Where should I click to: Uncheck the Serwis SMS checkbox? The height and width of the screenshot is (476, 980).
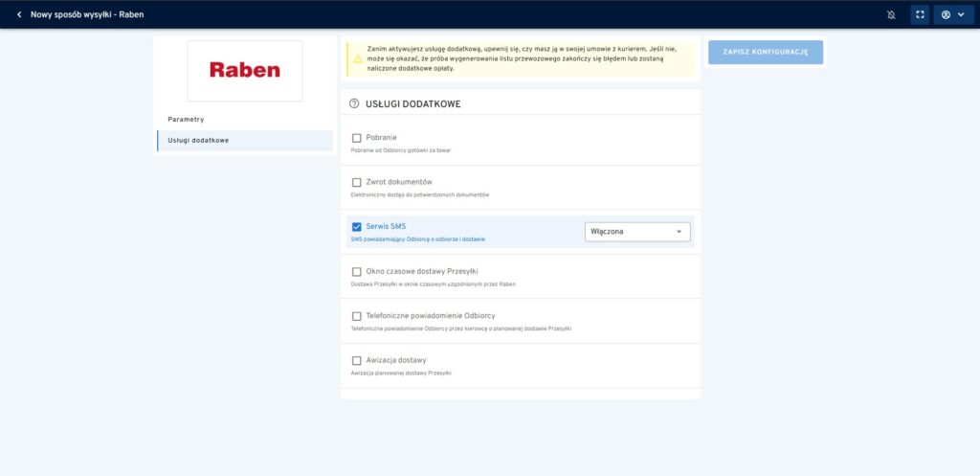click(x=357, y=227)
